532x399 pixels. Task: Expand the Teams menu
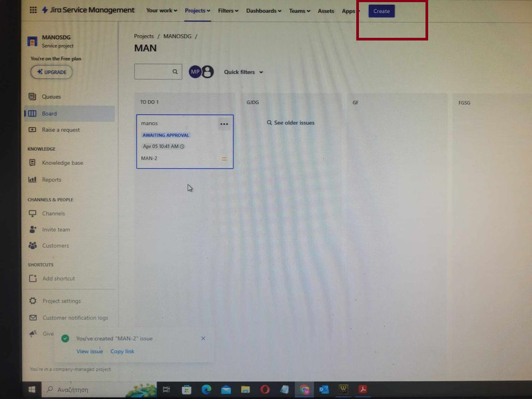(300, 11)
